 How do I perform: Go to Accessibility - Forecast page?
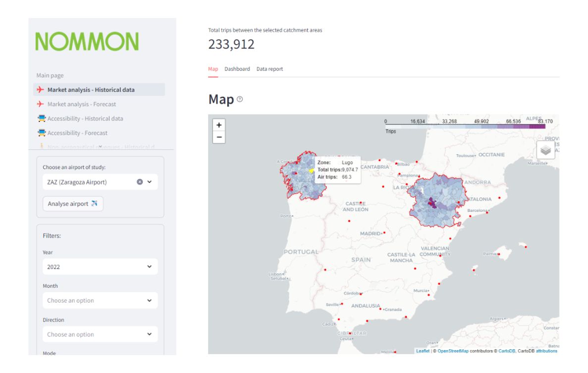(77, 133)
